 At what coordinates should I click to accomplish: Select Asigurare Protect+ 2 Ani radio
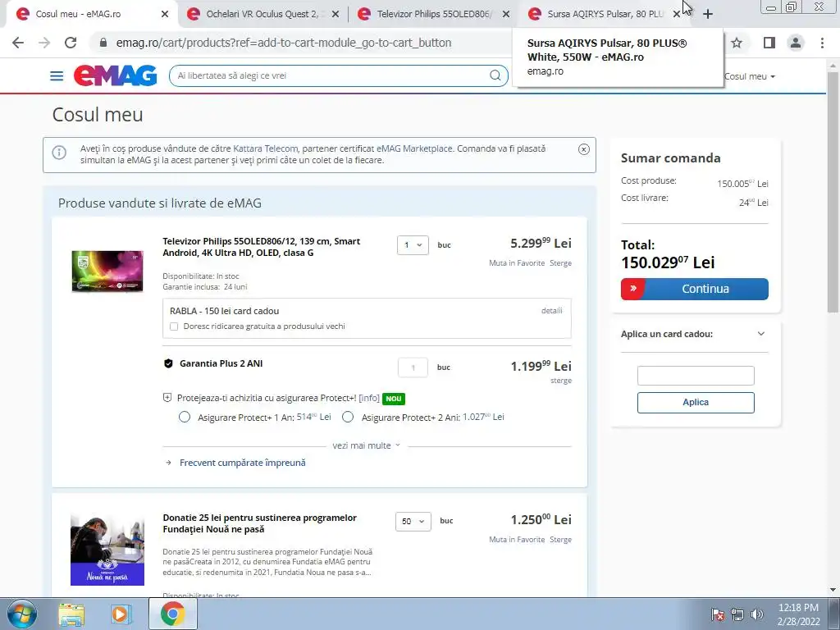click(x=348, y=417)
